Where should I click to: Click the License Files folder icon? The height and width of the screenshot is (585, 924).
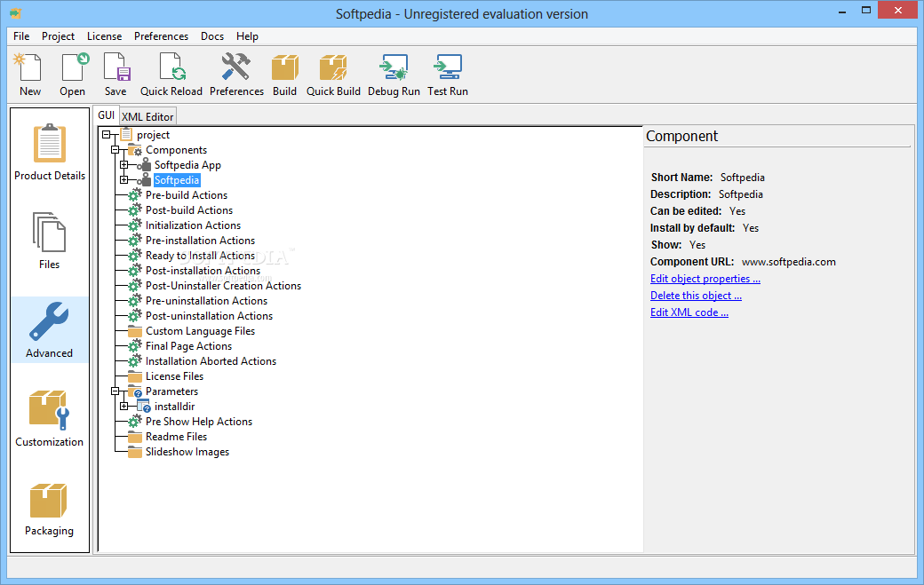coord(135,376)
